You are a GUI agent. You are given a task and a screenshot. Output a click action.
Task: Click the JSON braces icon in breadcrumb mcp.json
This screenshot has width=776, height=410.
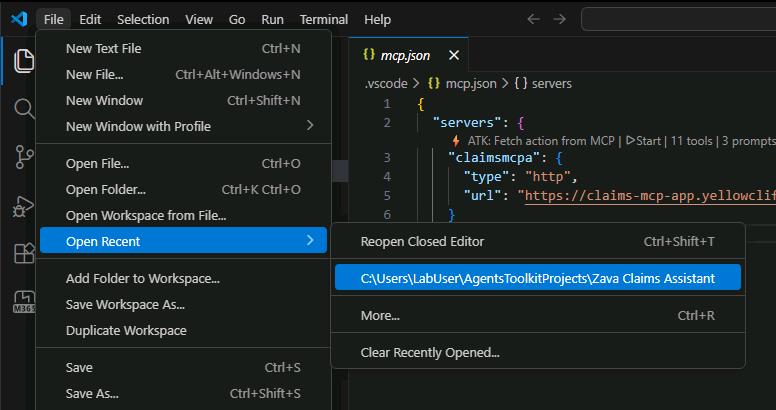coord(434,84)
